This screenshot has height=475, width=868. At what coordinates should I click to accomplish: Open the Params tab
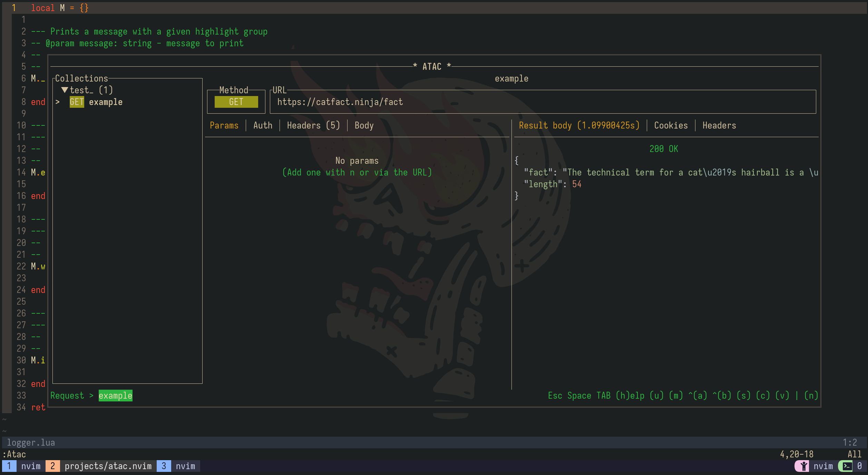click(224, 125)
